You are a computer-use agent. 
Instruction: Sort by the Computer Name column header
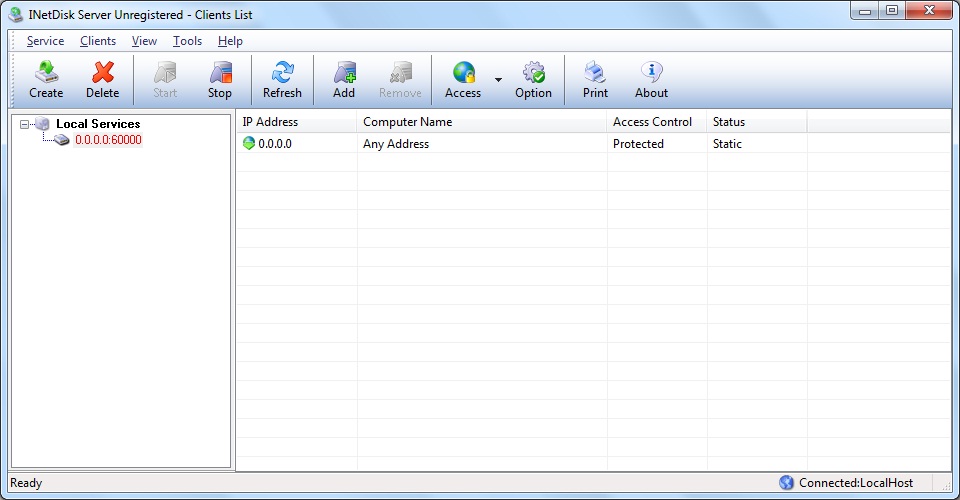coord(482,122)
